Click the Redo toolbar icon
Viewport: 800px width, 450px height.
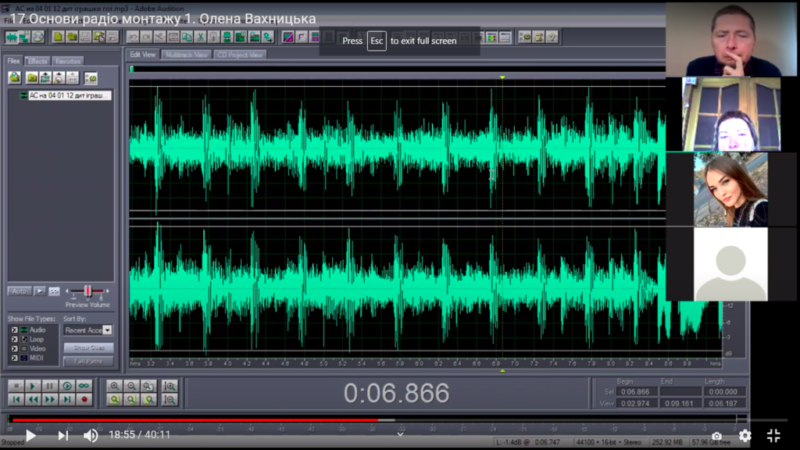146,37
